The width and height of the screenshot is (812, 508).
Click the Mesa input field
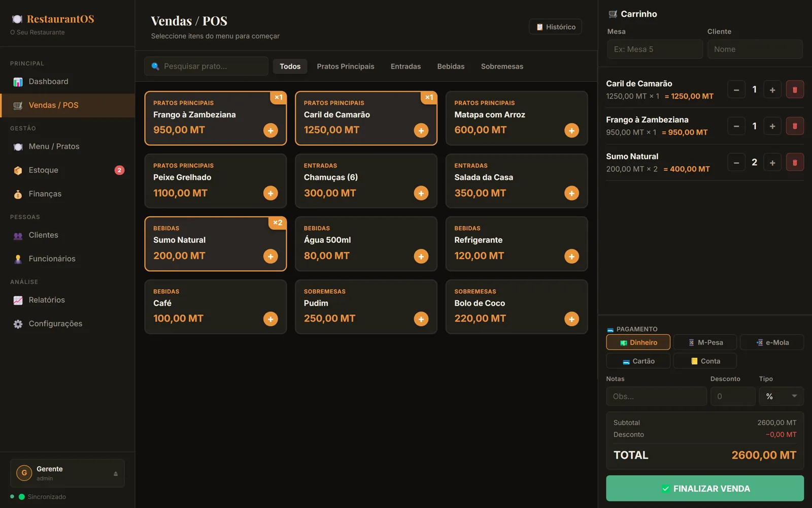[655, 49]
